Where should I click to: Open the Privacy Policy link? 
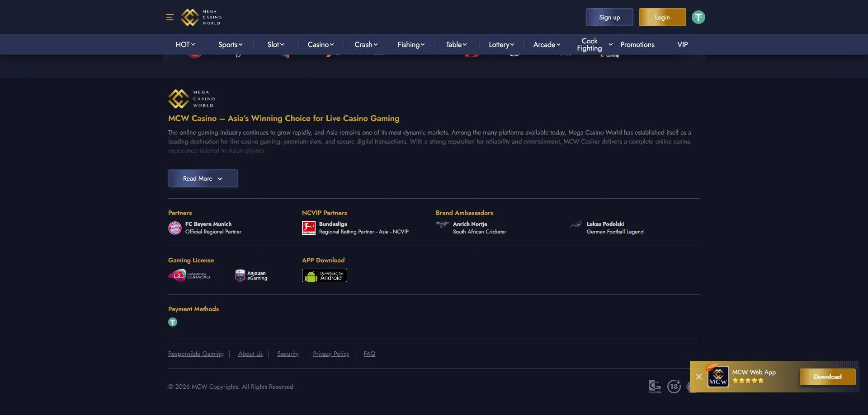[x=331, y=354]
